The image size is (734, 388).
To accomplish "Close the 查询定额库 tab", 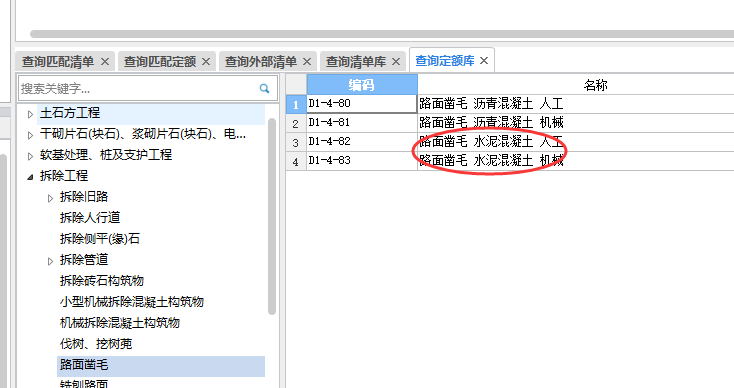I will 484,61.
